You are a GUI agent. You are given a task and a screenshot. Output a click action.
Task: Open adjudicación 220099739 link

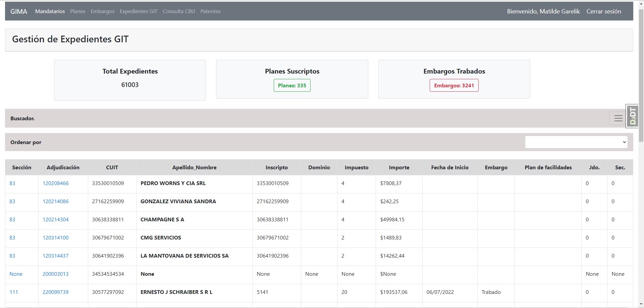[x=56, y=292]
